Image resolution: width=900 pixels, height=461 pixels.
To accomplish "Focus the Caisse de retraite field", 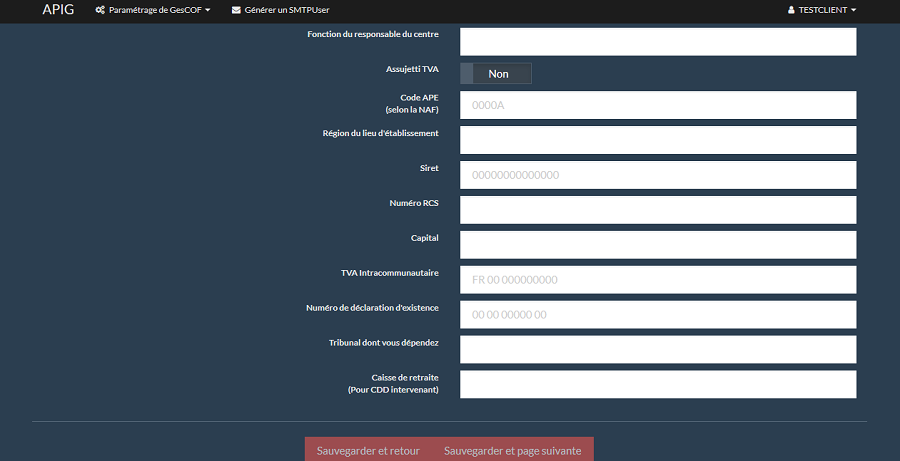I will point(657,384).
